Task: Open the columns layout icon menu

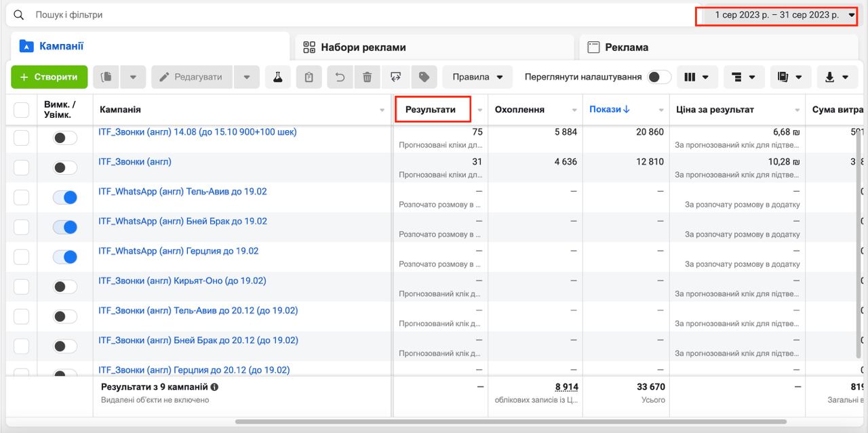Action: tap(696, 77)
